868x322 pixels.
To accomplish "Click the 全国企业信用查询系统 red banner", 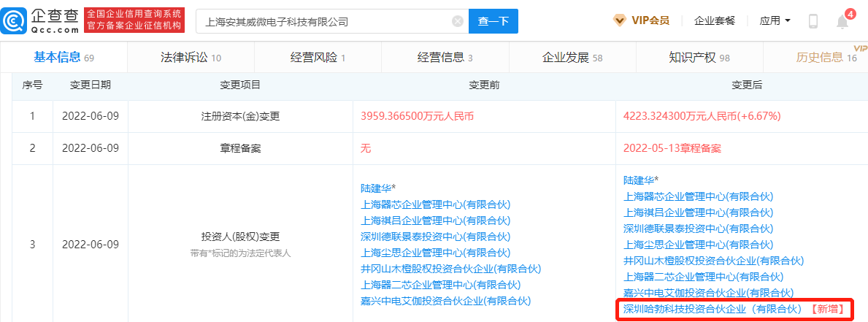I will (134, 21).
